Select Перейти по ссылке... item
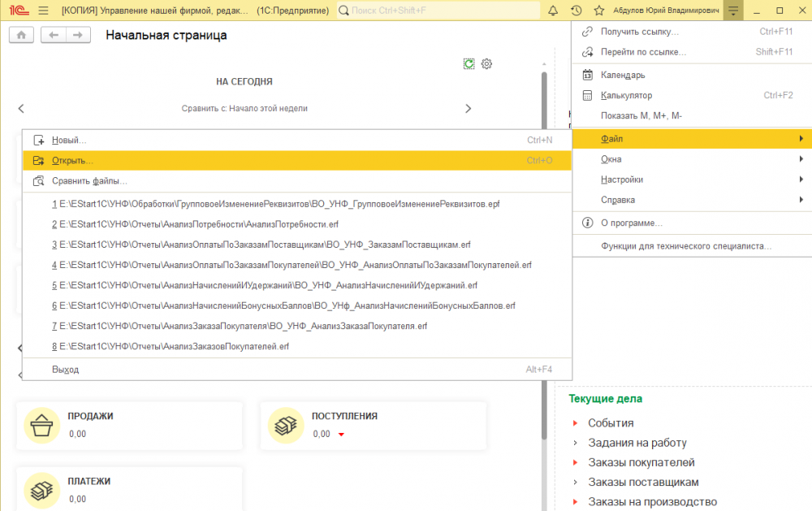The image size is (812, 511). 693,52
